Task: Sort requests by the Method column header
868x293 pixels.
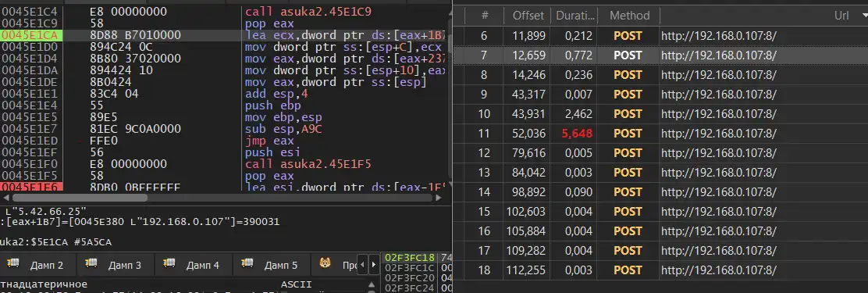Action: 629,16
